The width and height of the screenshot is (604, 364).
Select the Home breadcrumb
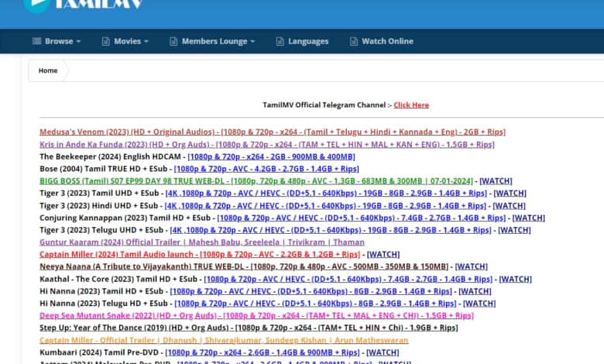48,70
